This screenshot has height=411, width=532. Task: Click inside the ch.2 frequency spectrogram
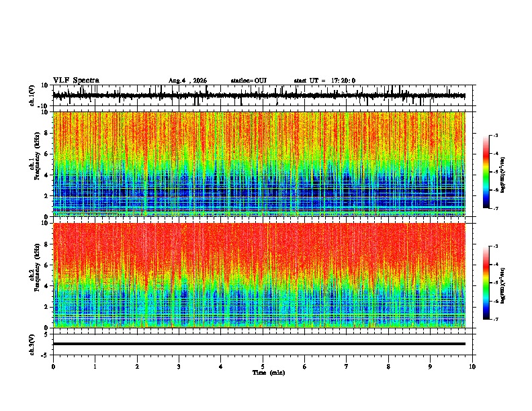(x=259, y=275)
